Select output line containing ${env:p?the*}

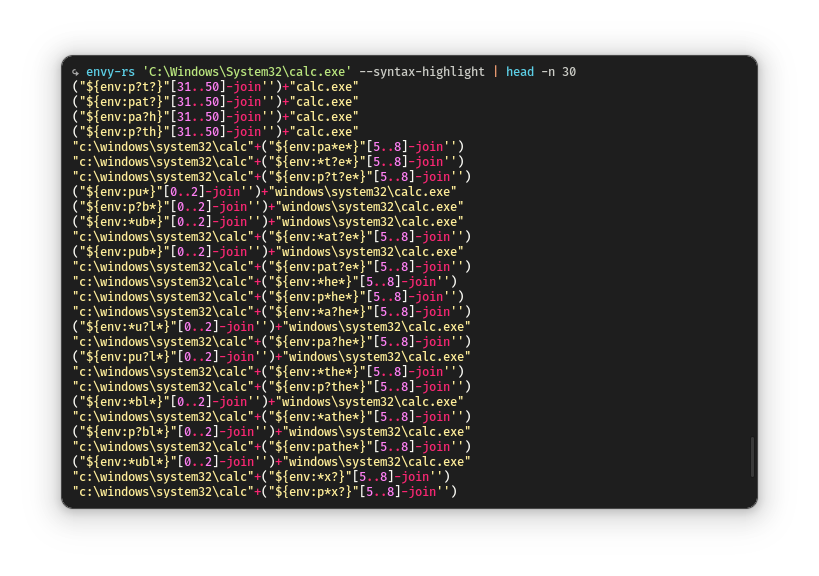pyautogui.click(x=272, y=387)
